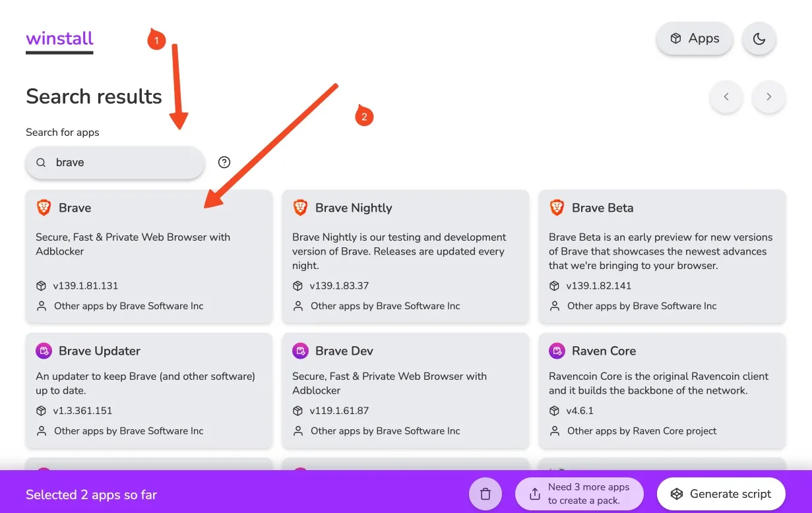Click Generate script button
Screen dimensions: 812x513
coord(721,494)
